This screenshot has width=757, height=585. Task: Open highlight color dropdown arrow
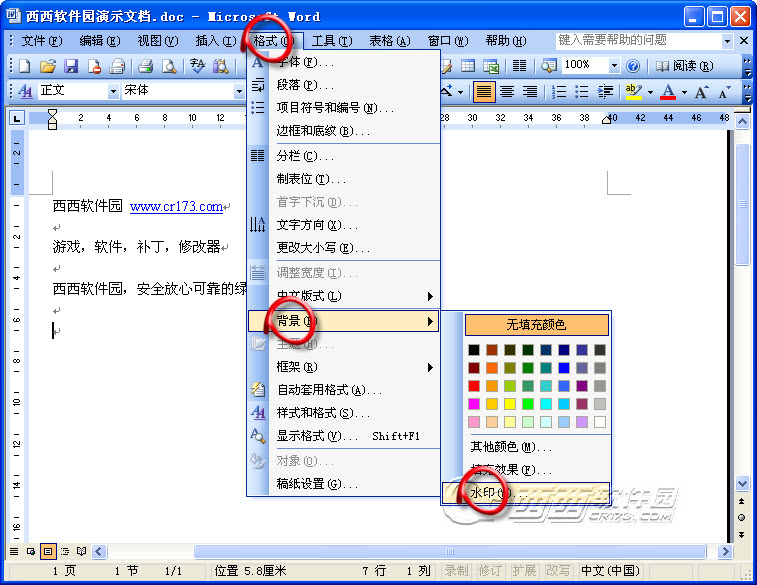coord(650,92)
